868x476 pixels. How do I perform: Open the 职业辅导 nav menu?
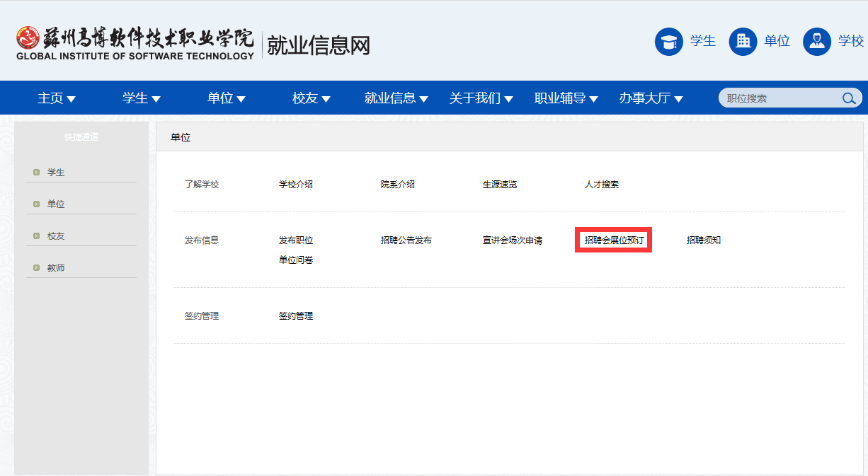pos(566,98)
